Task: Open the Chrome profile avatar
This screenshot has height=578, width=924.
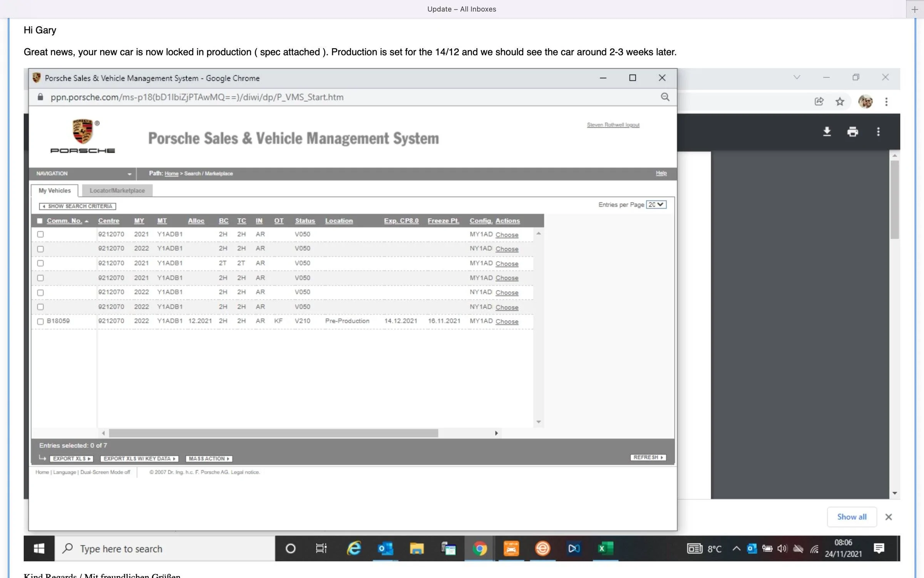Action: tap(865, 102)
